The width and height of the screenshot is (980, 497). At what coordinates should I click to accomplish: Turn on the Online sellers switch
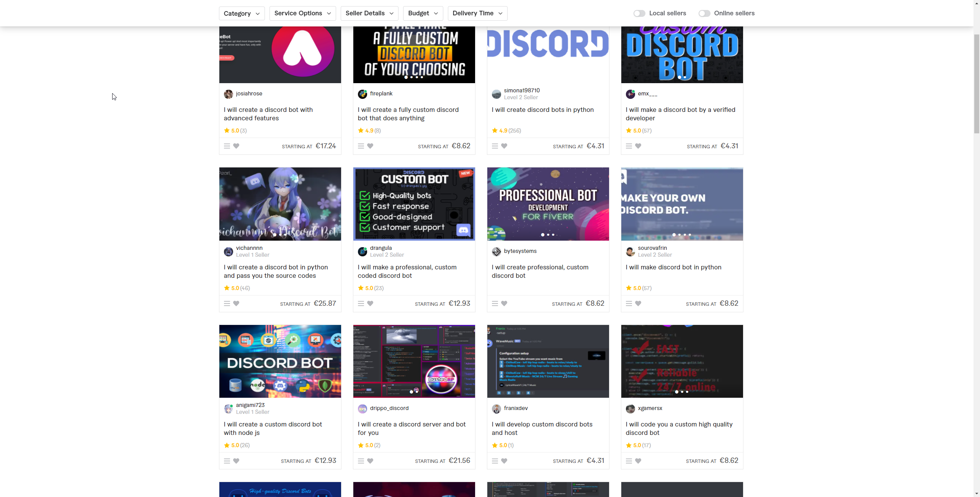(x=704, y=13)
